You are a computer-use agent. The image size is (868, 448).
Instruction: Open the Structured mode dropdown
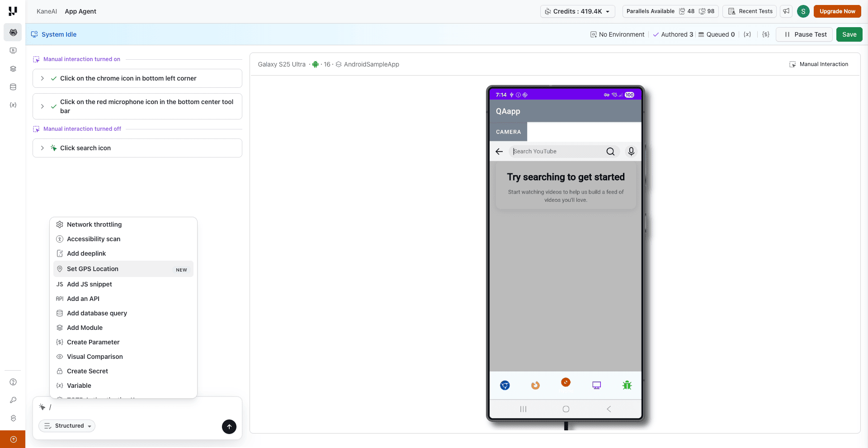(x=67, y=426)
